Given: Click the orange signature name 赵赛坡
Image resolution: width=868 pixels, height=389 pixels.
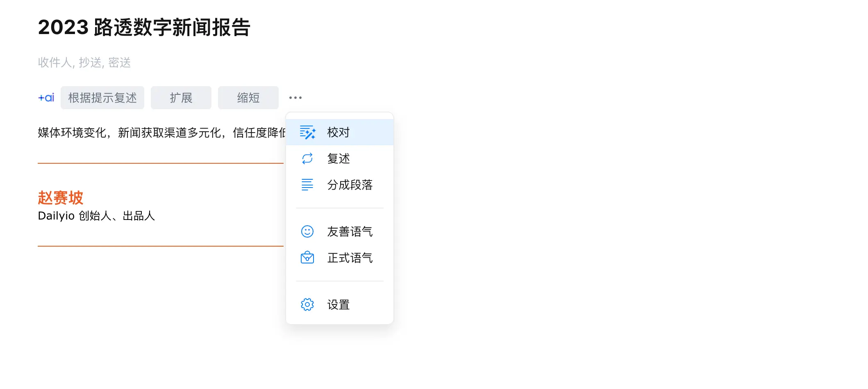Looking at the screenshot, I should pyautogui.click(x=61, y=198).
